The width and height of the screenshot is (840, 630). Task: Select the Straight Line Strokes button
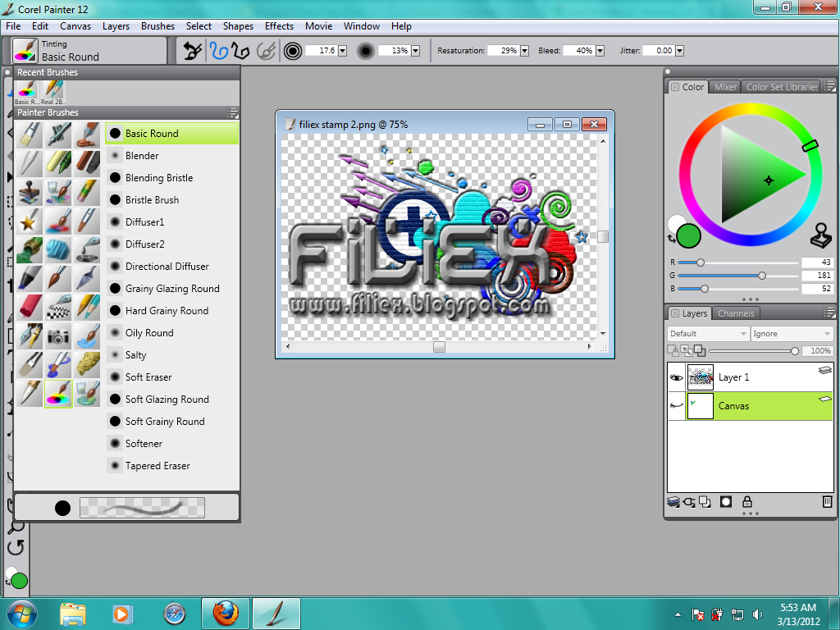click(x=240, y=51)
